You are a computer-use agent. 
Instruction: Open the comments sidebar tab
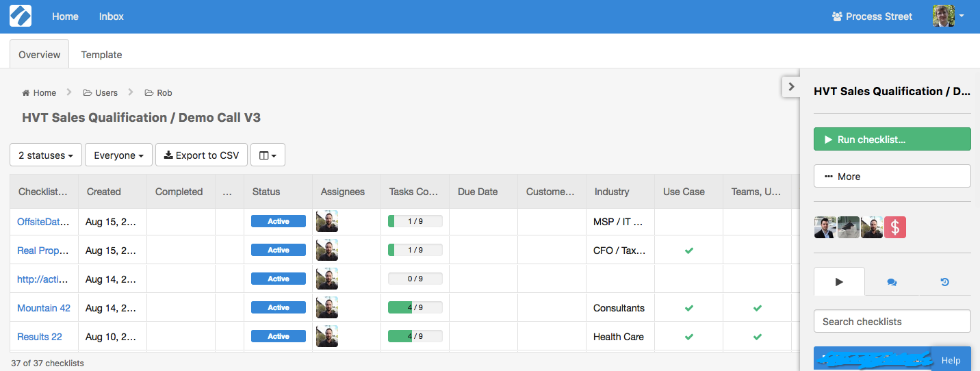[x=892, y=281]
